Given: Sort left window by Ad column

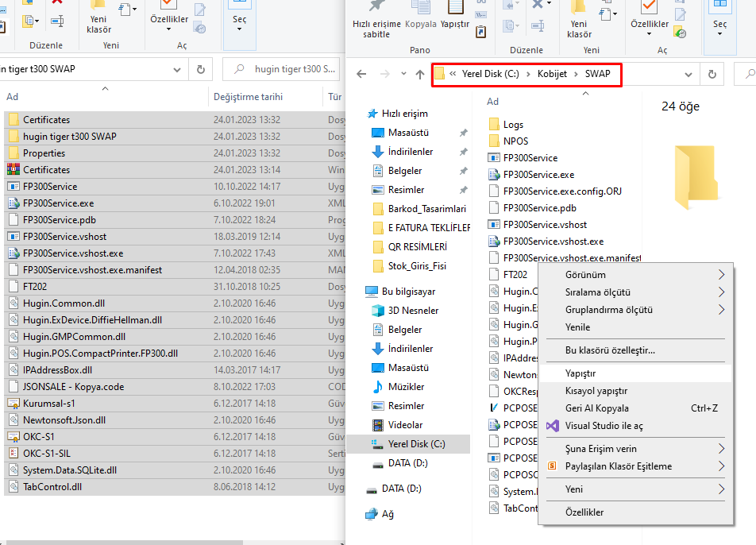Looking at the screenshot, I should 12,97.
